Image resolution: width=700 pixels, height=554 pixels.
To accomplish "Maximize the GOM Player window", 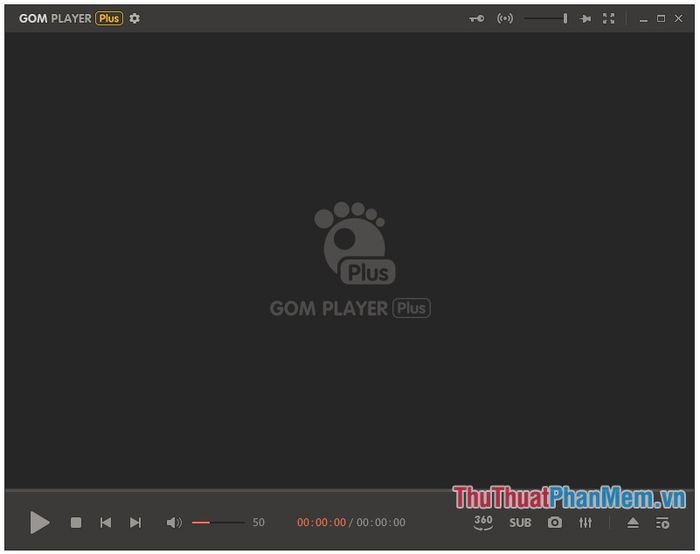I will [660, 18].
